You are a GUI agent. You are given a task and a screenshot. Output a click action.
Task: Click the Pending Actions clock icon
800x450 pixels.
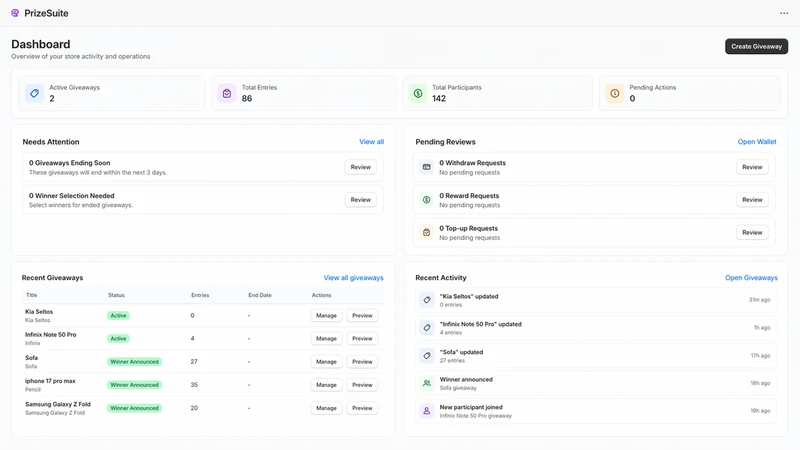click(615, 93)
